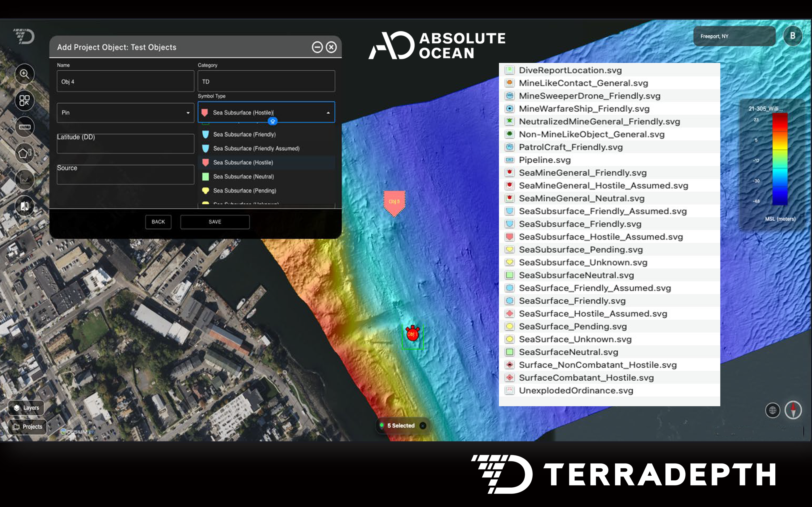Screen dimensions: 812x507
Task: Select SeaSubsurfaceNeutral.svg in file list
Action: pos(610,275)
